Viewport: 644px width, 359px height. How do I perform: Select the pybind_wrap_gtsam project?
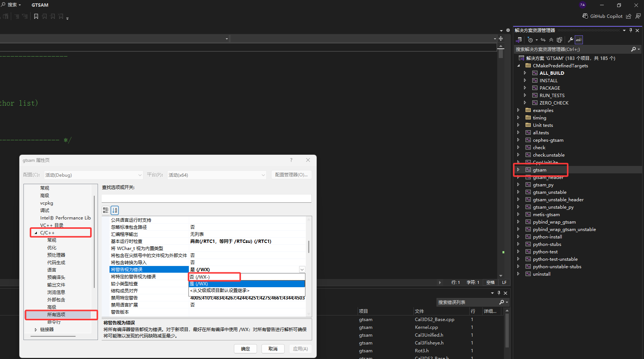tap(554, 222)
